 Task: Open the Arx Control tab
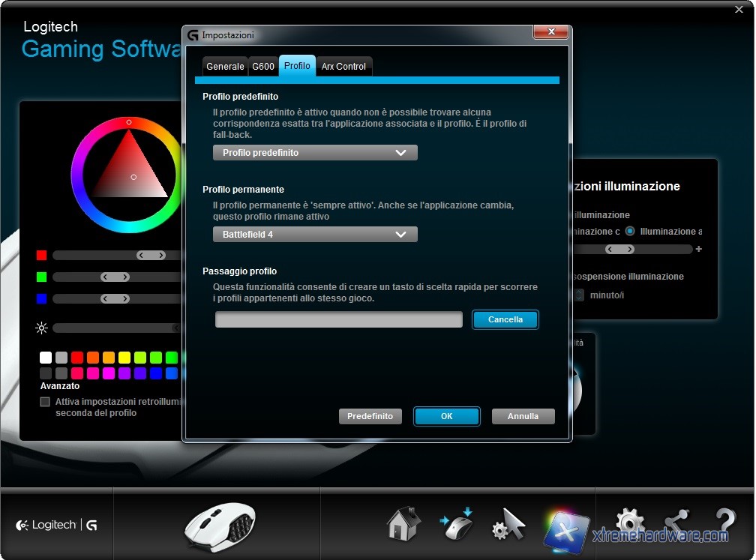[x=343, y=67]
